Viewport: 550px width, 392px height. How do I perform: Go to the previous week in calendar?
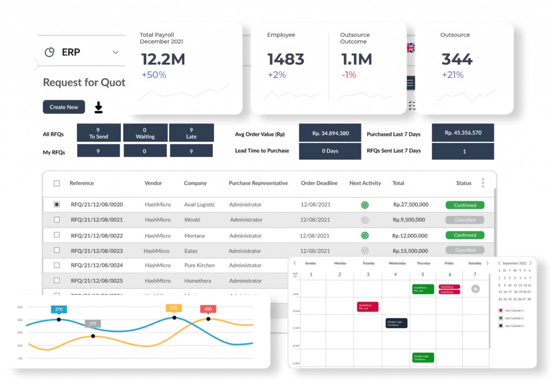[295, 263]
